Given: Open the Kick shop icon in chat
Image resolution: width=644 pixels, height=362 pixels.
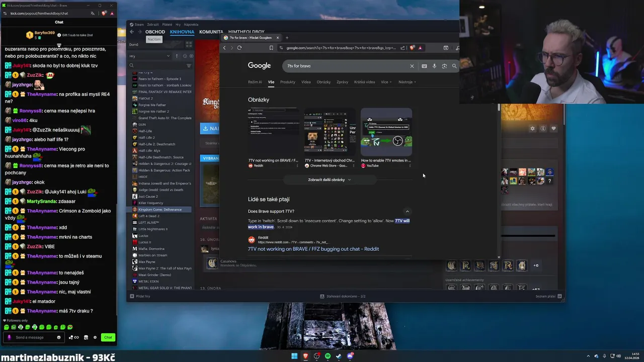Looking at the screenshot, I should (86, 337).
